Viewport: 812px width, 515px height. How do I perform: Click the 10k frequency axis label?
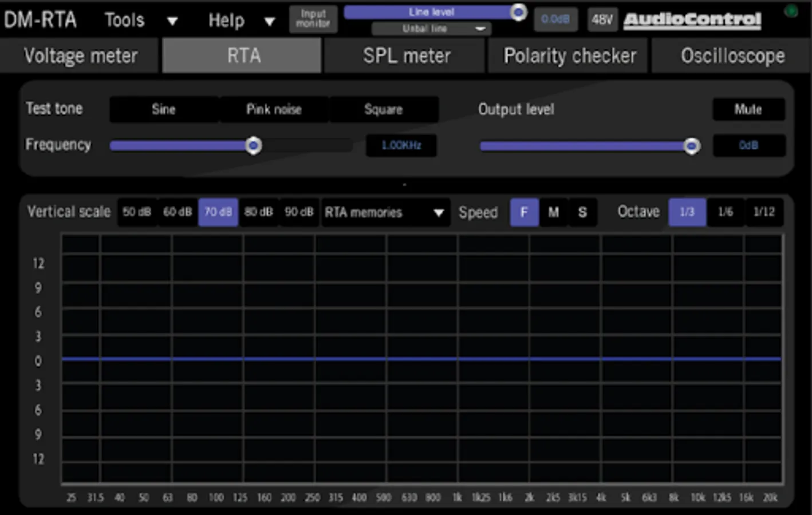point(697,498)
